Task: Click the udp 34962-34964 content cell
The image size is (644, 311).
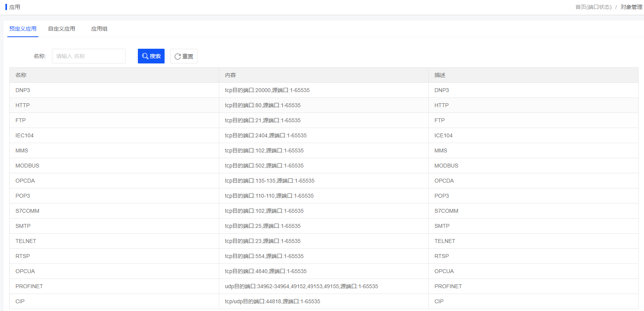Action: [x=324, y=286]
